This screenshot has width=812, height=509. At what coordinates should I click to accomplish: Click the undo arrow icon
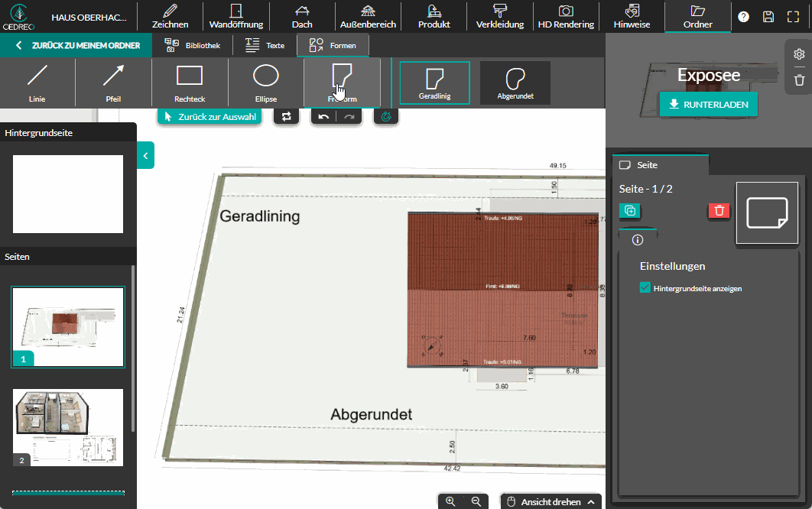(x=323, y=117)
